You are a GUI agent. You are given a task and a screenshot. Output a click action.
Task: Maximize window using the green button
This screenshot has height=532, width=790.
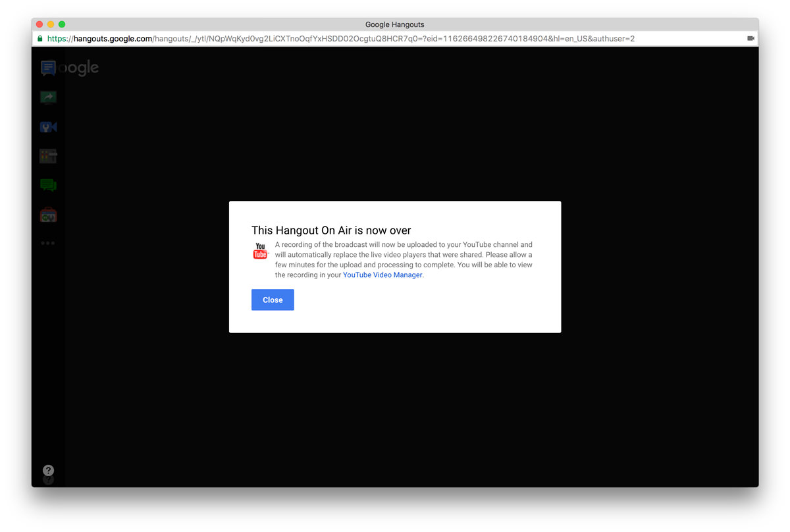pyautogui.click(x=62, y=24)
